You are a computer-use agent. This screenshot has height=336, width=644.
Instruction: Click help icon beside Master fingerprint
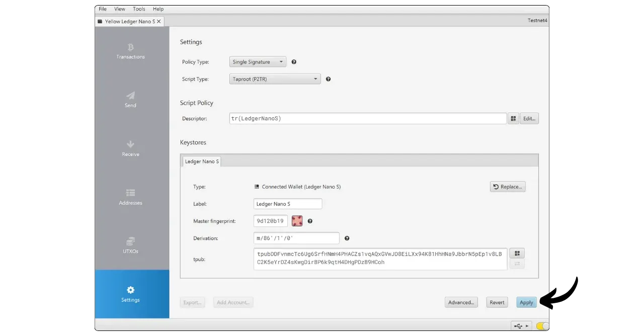tap(310, 221)
